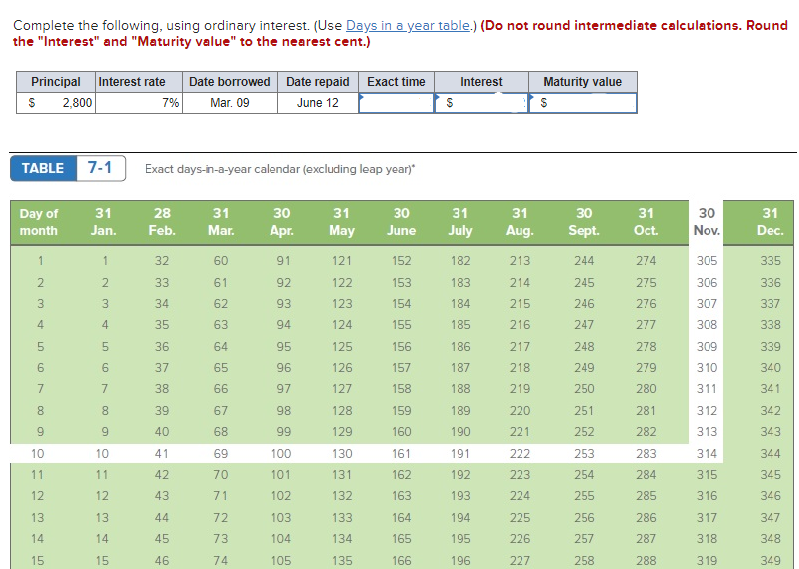Click the 30 Sept. column header

point(584,222)
